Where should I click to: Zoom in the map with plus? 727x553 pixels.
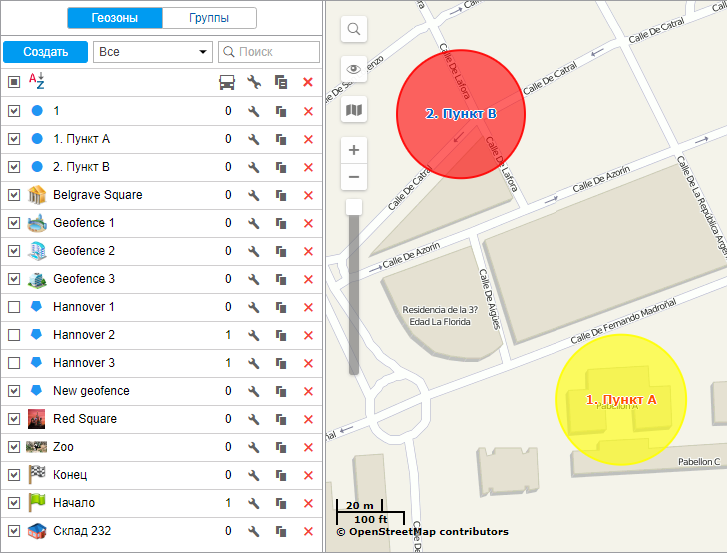[x=354, y=150]
